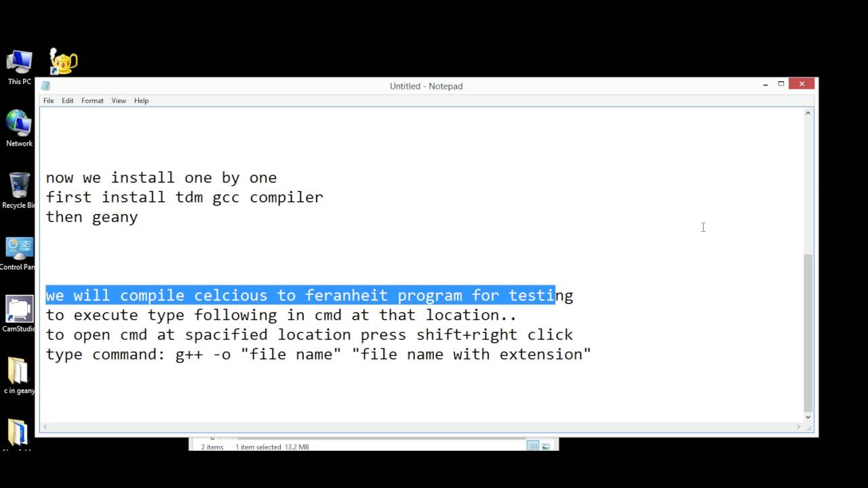Open Control Panel desktop icon
The image size is (868, 488).
click(x=19, y=253)
